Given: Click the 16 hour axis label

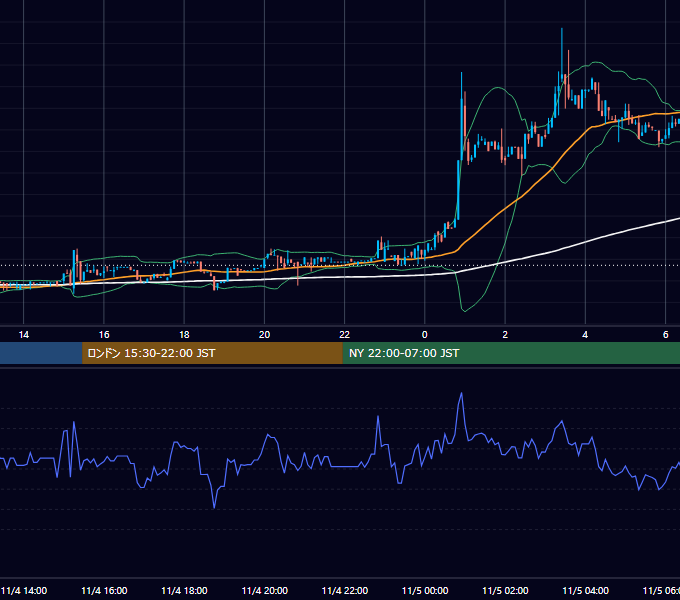Looking at the screenshot, I should coord(104,335).
